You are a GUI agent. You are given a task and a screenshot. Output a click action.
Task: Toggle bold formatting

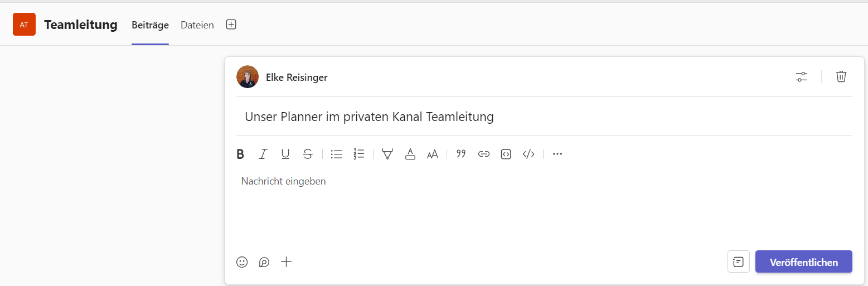[240, 154]
